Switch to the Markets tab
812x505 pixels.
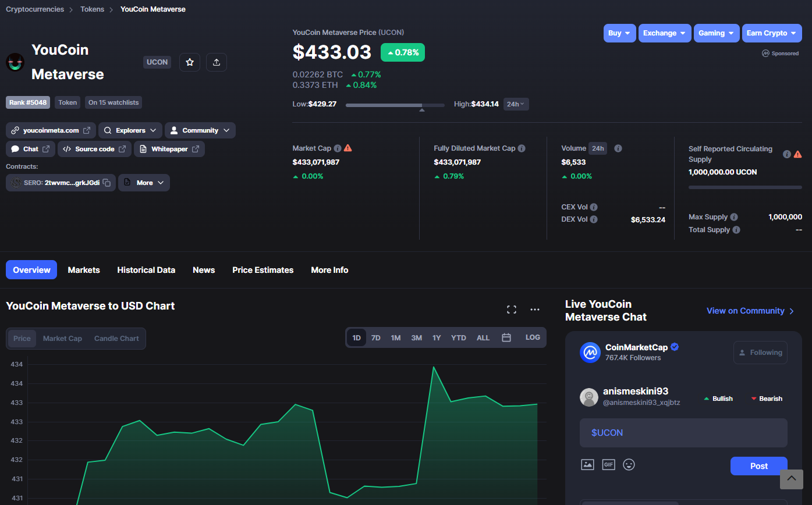(x=84, y=270)
